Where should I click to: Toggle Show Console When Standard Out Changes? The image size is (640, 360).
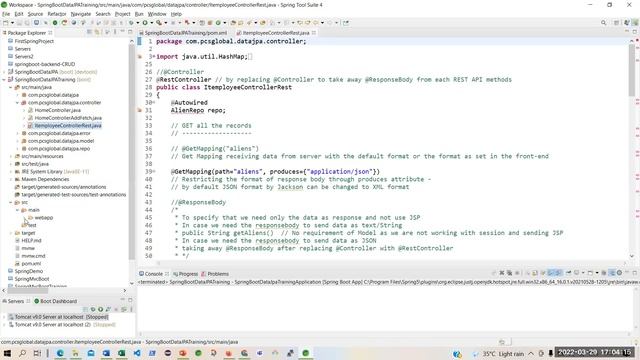coord(551,273)
